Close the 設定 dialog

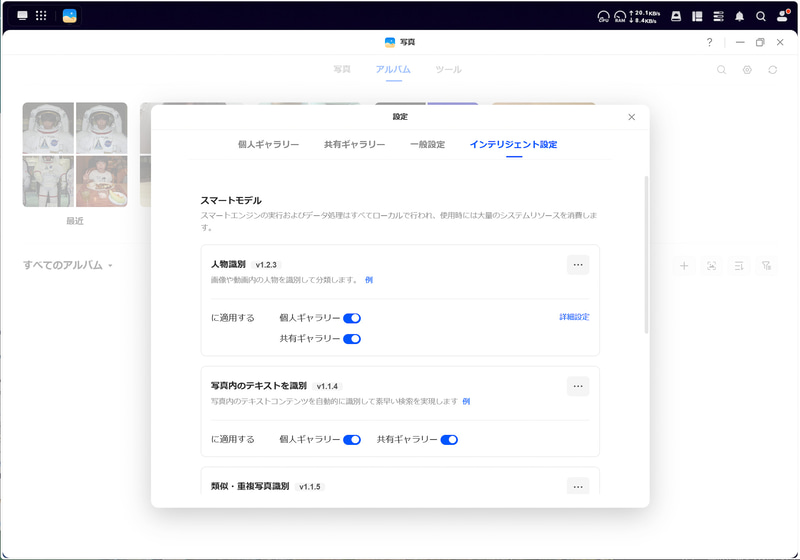632,117
